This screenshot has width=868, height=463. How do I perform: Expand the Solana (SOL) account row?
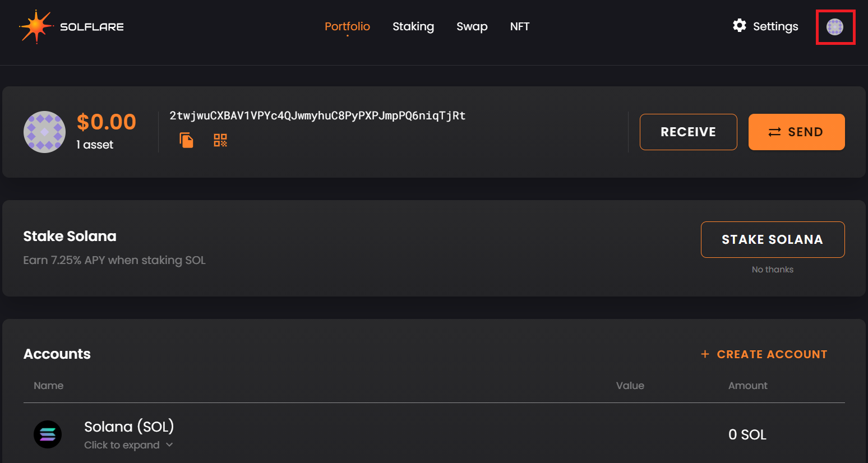[128, 445]
